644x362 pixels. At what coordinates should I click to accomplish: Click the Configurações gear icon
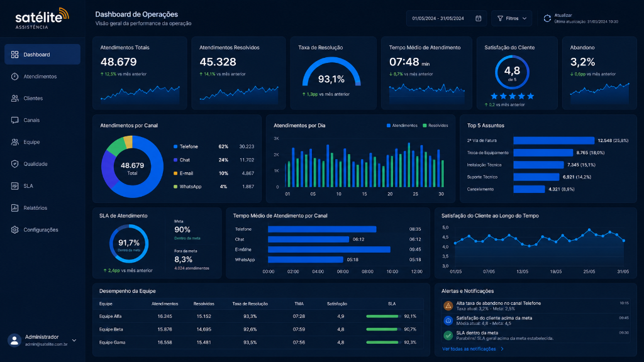pos(15,230)
